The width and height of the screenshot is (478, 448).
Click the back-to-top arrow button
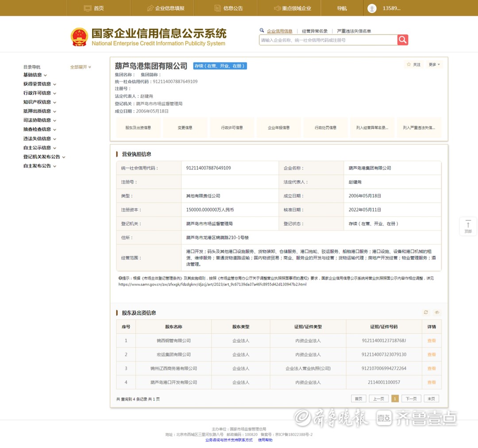[468, 226]
